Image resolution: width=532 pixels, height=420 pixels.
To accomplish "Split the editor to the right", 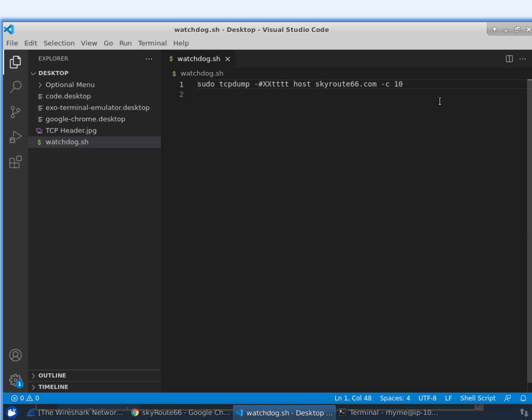I will coord(509,59).
